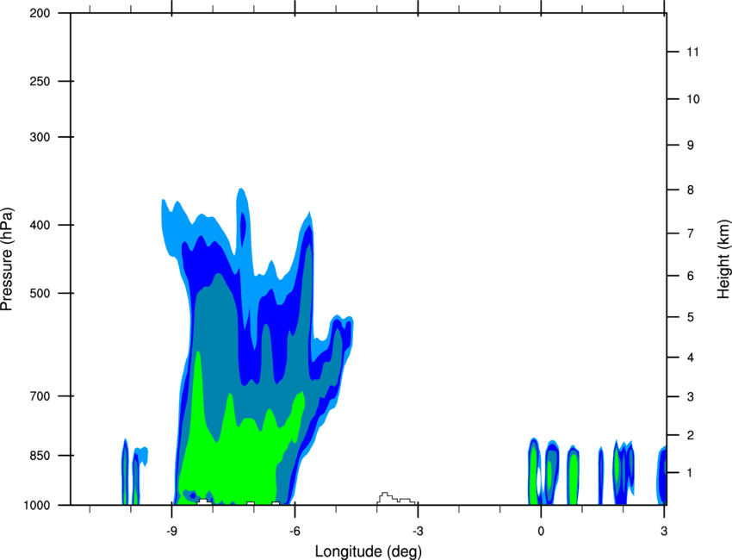Pick the 7 km height tick label
732x560 pixels.
click(x=691, y=233)
